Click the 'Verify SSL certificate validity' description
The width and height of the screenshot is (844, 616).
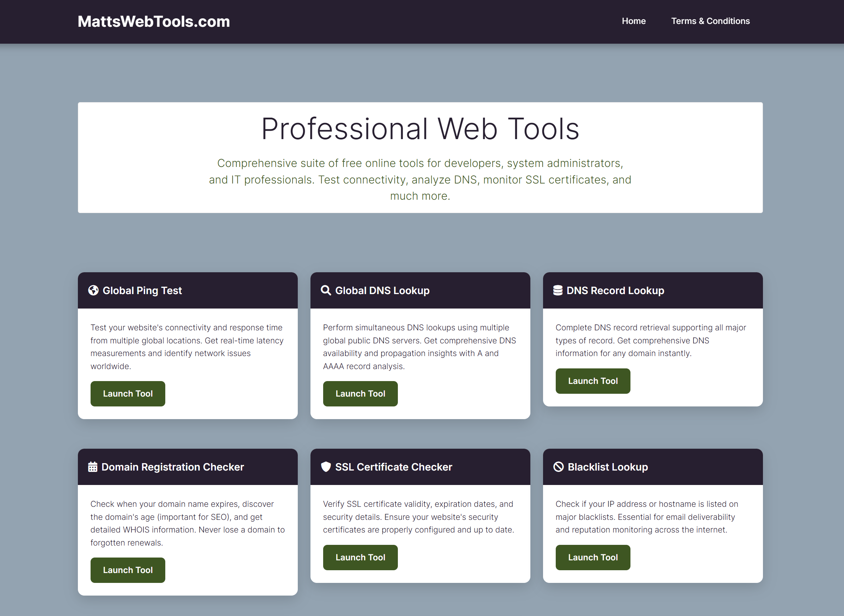coord(418,516)
